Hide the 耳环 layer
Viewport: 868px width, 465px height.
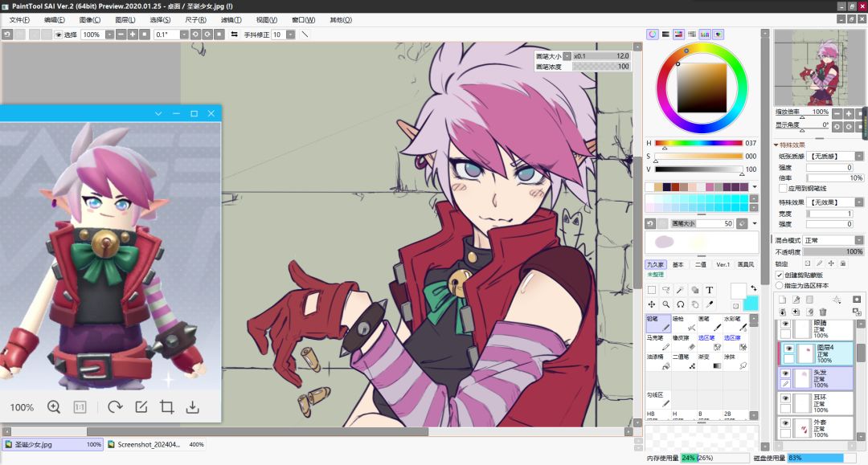pyautogui.click(x=785, y=398)
